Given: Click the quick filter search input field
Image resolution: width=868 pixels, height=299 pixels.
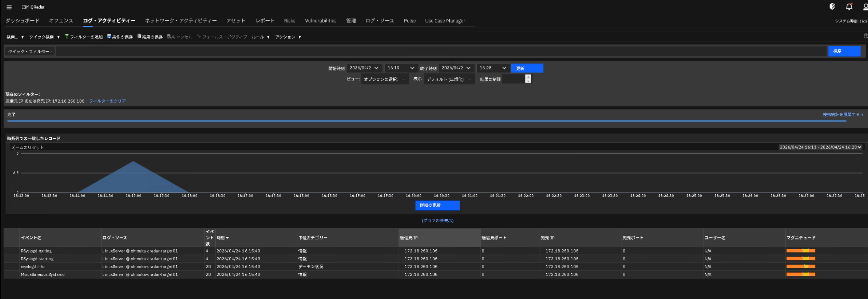Looking at the screenshot, I should pyautogui.click(x=441, y=51).
